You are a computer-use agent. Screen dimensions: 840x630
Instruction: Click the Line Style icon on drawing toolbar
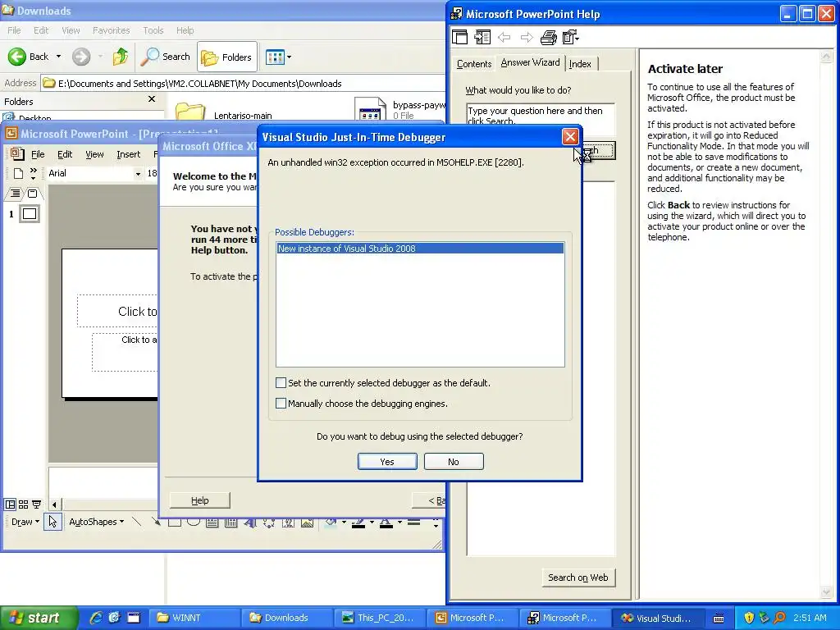tap(413, 523)
